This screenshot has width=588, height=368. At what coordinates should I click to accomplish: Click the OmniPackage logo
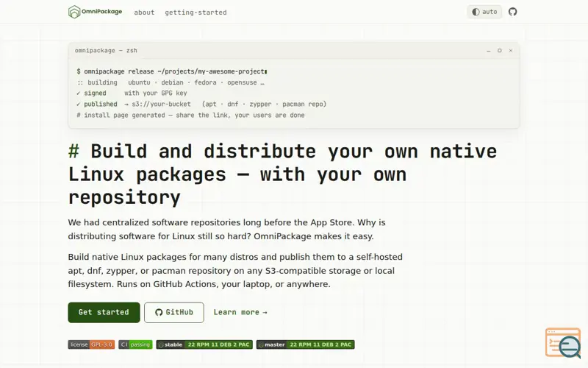[96, 12]
